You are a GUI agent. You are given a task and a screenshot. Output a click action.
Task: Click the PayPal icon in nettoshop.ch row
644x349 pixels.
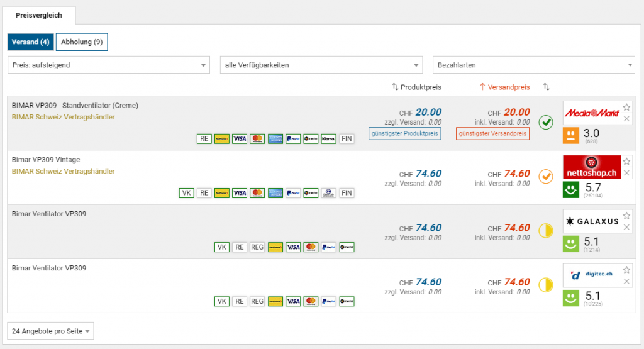pyautogui.click(x=292, y=193)
